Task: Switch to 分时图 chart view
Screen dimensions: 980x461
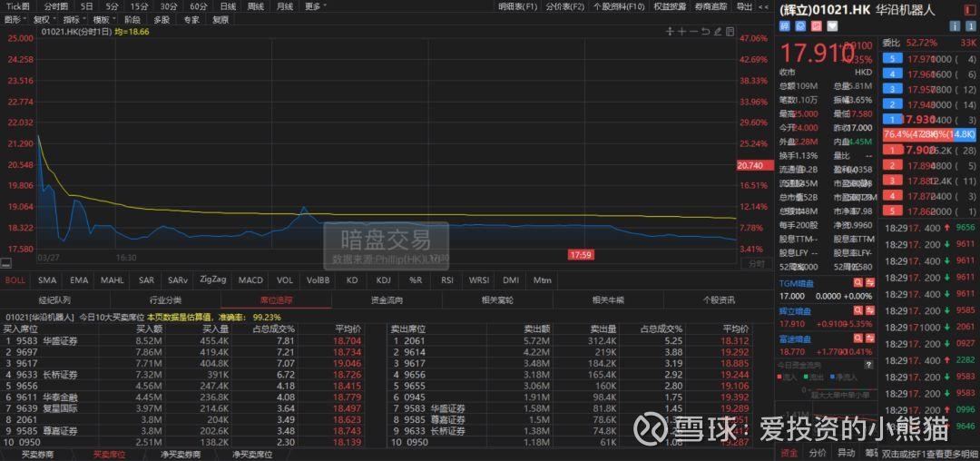Action: point(56,6)
